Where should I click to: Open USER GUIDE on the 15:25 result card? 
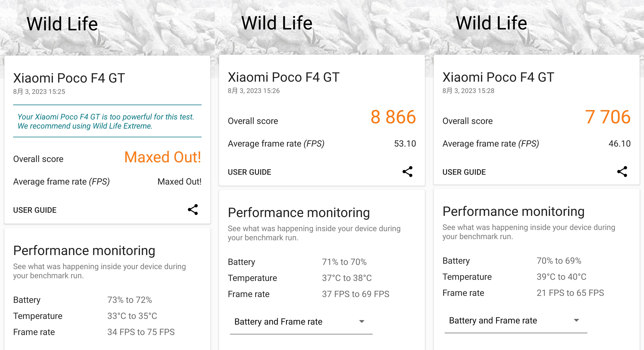(x=35, y=210)
